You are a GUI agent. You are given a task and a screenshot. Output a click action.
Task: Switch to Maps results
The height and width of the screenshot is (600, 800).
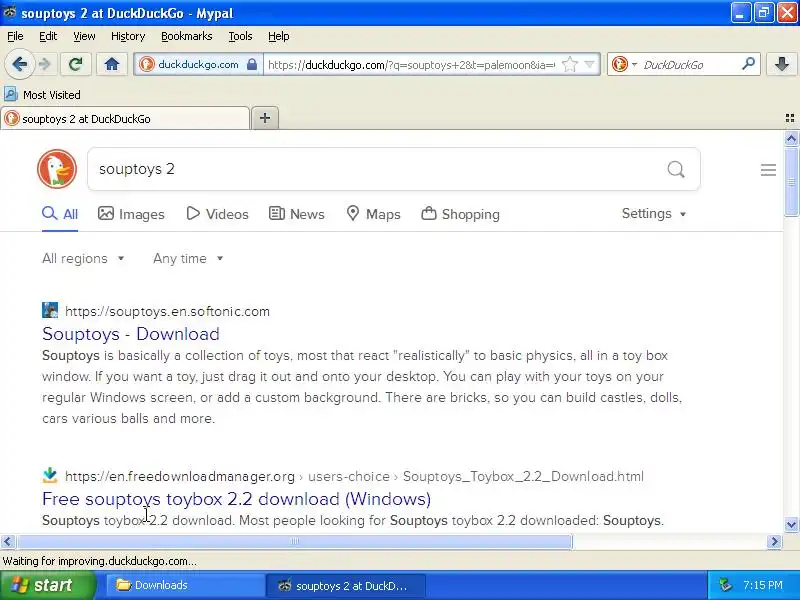point(373,214)
